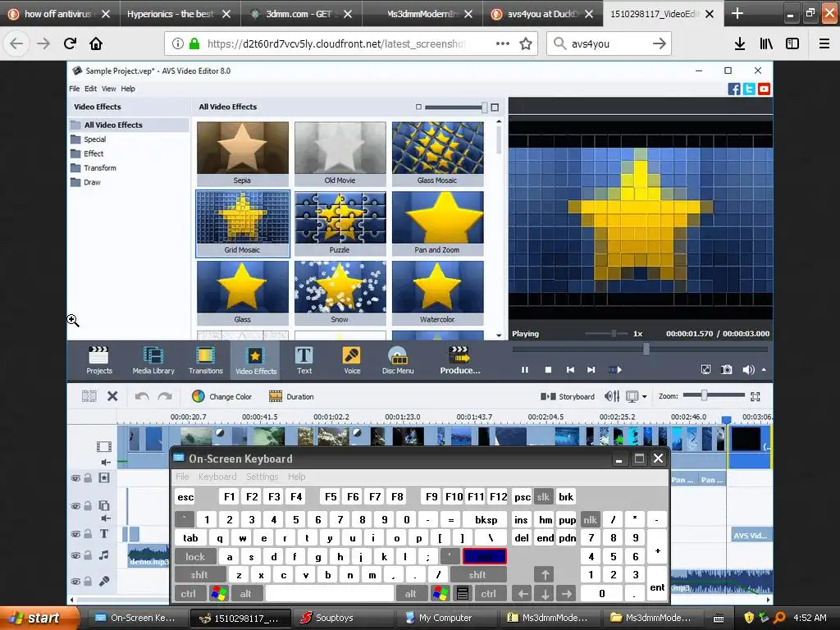Image resolution: width=840 pixels, height=630 pixels.
Task: Redo the last timeline action
Action: coord(165,396)
